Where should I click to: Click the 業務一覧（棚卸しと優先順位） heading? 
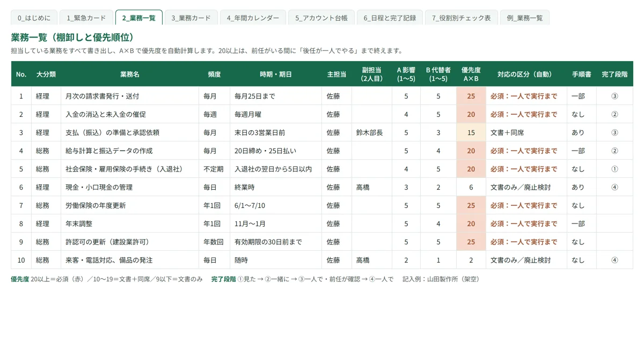pos(72,38)
